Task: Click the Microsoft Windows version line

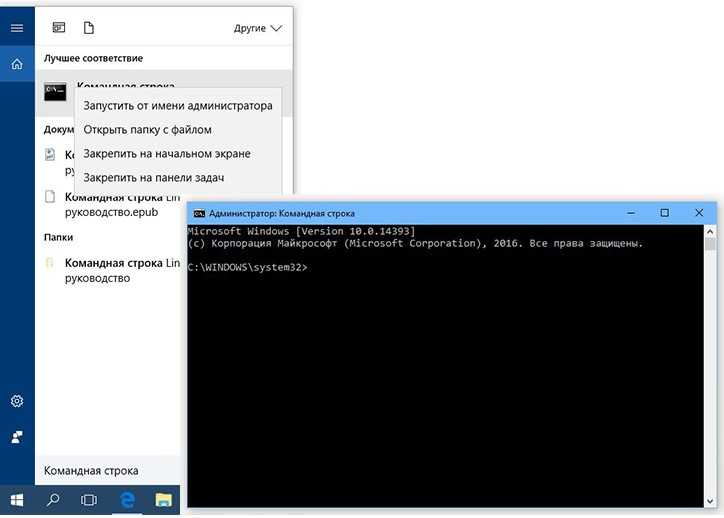Action: click(302, 231)
